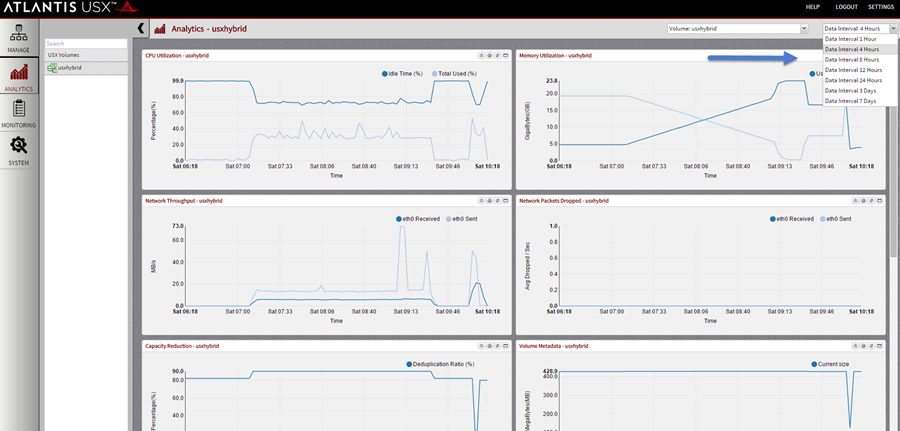
Task: Open the Manage section in sidebar
Action: (x=19, y=38)
